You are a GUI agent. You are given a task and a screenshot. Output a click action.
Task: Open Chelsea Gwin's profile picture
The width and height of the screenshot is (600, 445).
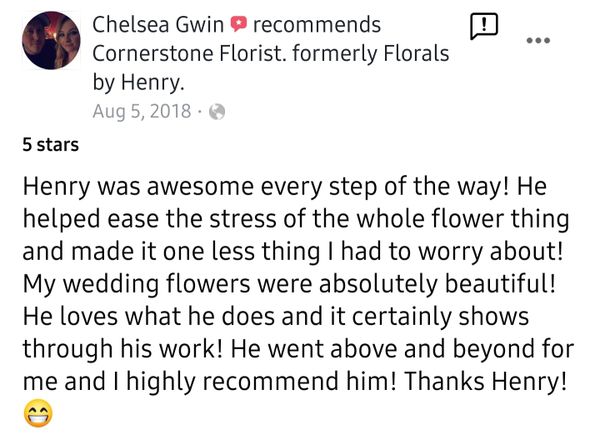coord(51,40)
